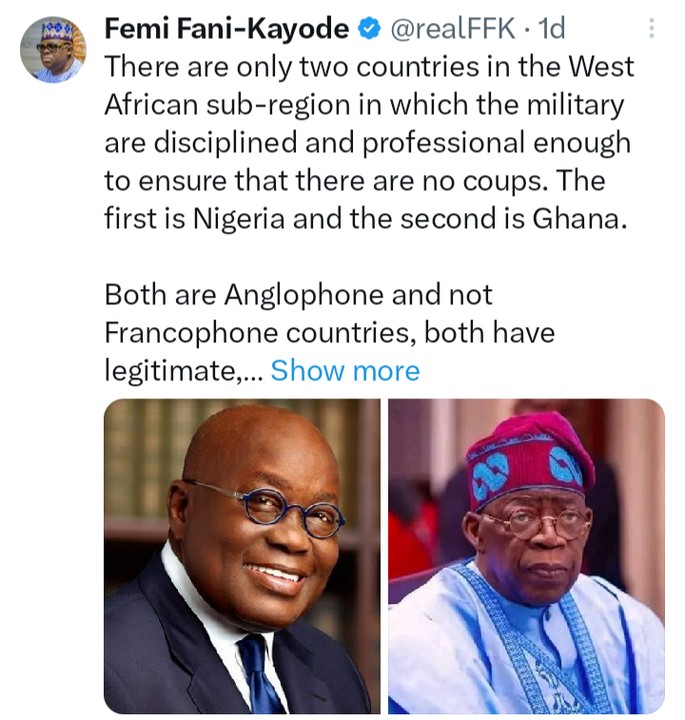Open the tweet's three-dot more options menu
685x720 pixels.
652,30
